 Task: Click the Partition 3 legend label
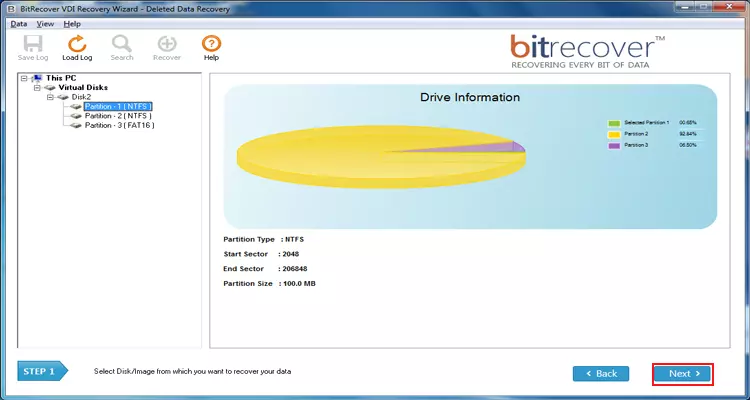[x=636, y=145]
